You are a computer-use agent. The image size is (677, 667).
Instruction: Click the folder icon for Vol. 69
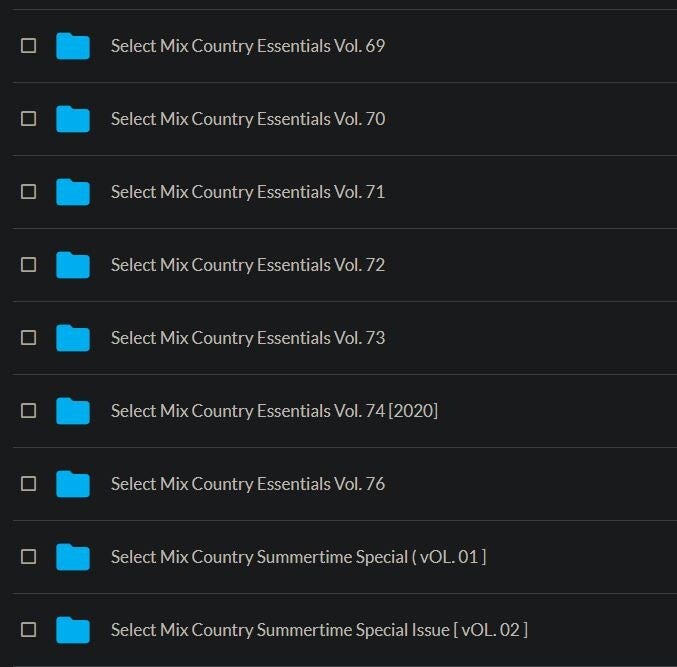click(x=73, y=46)
